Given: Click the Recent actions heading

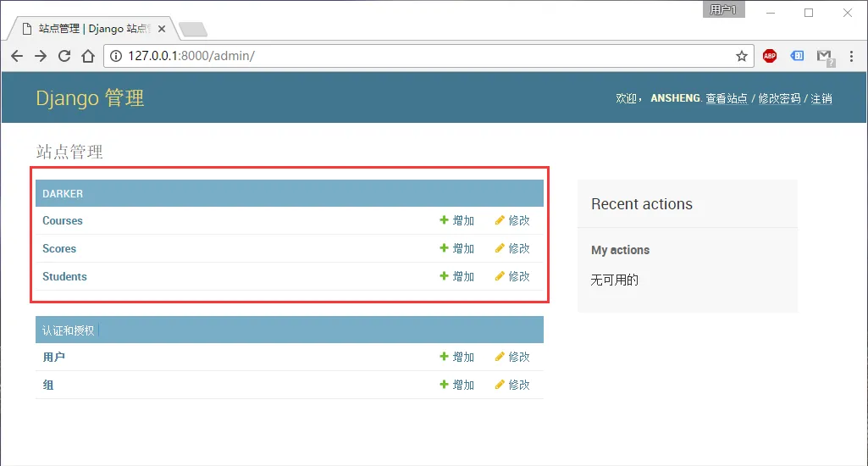Looking at the screenshot, I should (x=642, y=204).
